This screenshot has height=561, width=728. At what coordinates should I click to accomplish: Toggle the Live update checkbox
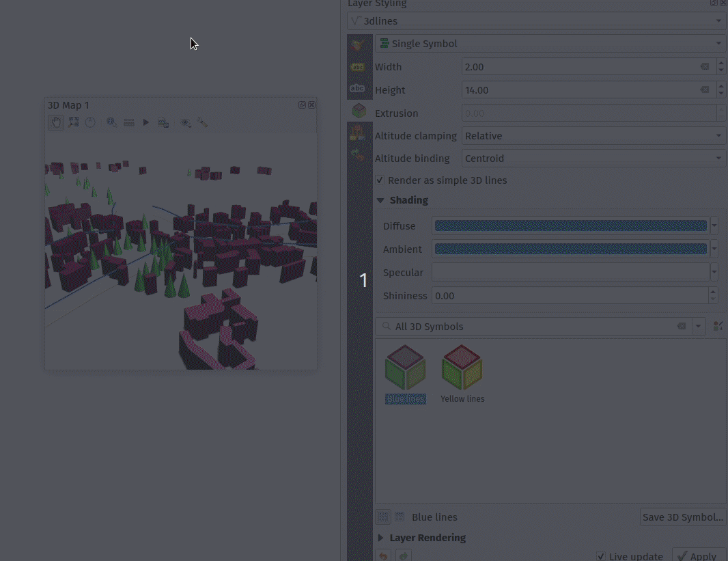click(x=601, y=556)
